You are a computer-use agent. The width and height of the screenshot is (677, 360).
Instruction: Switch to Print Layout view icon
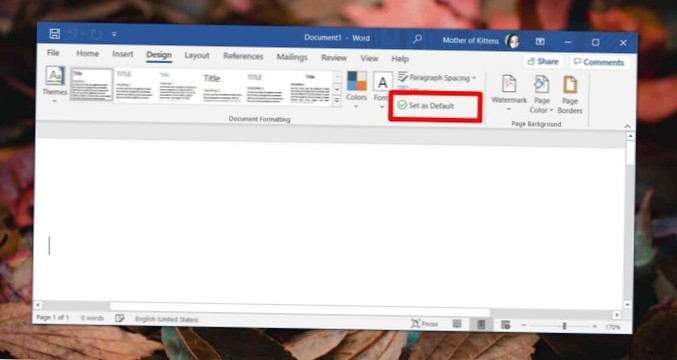[481, 325]
